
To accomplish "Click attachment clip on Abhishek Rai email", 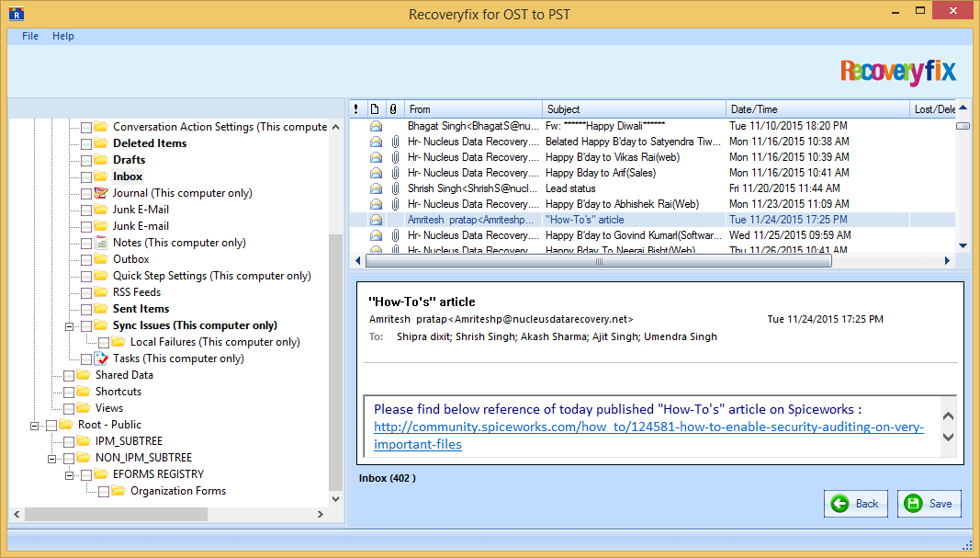I will 395,204.
